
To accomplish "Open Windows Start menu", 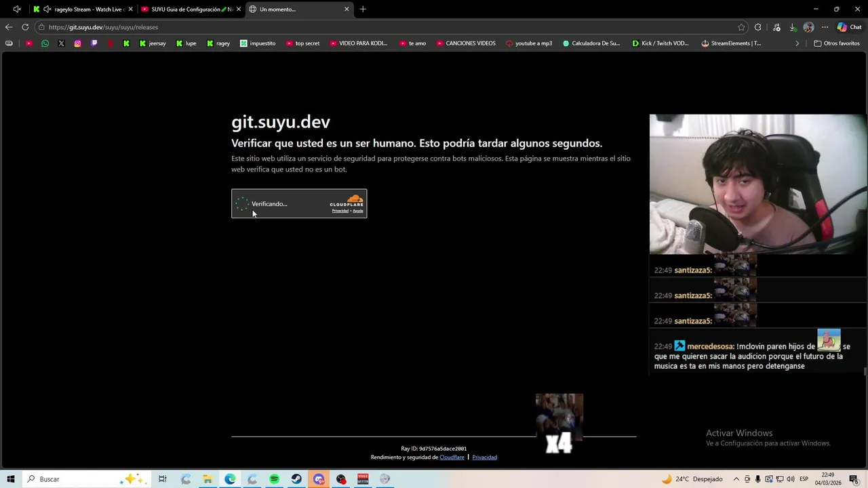I will 10,479.
